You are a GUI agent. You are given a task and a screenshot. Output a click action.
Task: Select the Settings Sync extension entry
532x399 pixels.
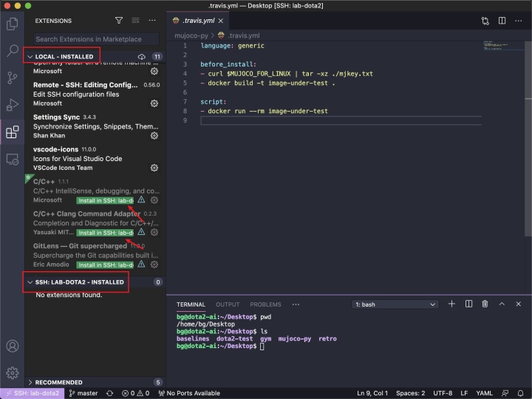95,126
